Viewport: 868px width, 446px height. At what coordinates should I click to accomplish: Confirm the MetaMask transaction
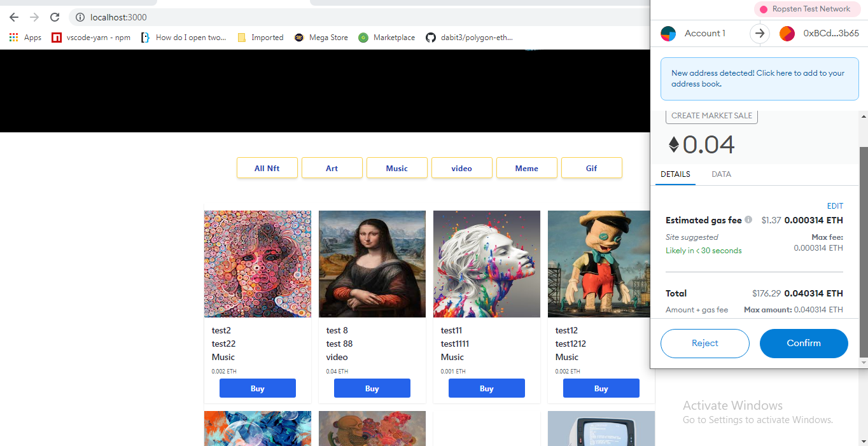coord(804,344)
